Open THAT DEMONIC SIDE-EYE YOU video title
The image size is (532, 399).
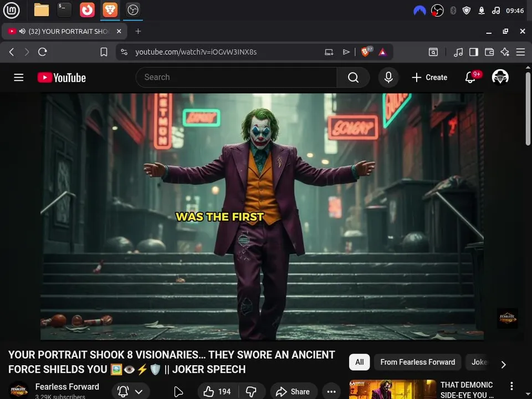point(467,390)
